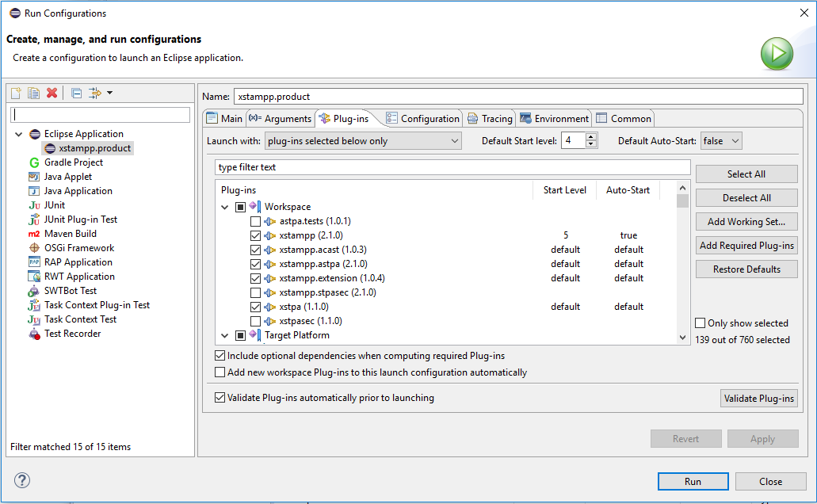Click the JUnit icon in tree

34,205
